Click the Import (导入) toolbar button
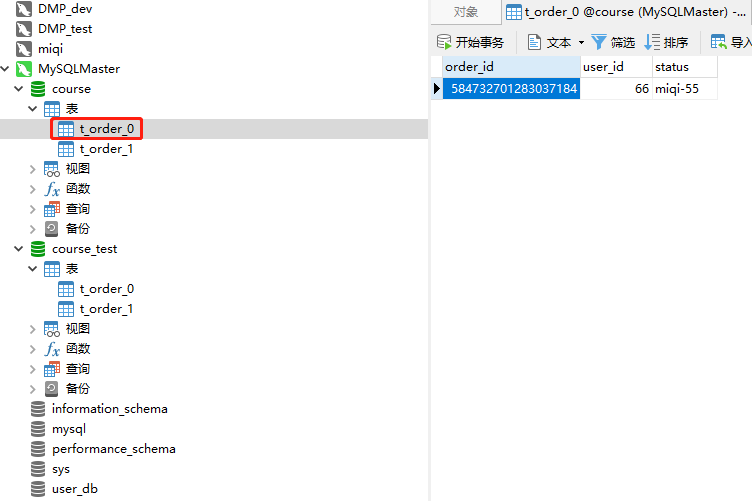The width and height of the screenshot is (752, 501). (x=730, y=42)
